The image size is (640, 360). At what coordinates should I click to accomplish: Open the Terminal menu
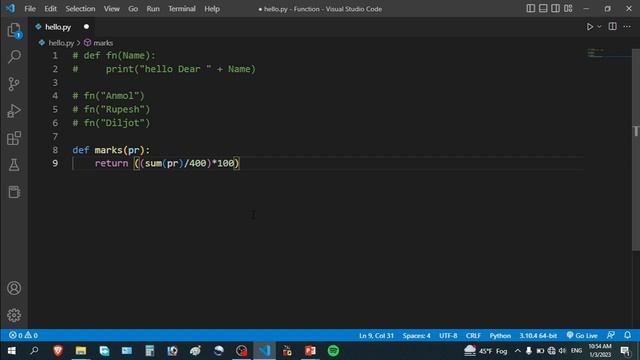(182, 9)
